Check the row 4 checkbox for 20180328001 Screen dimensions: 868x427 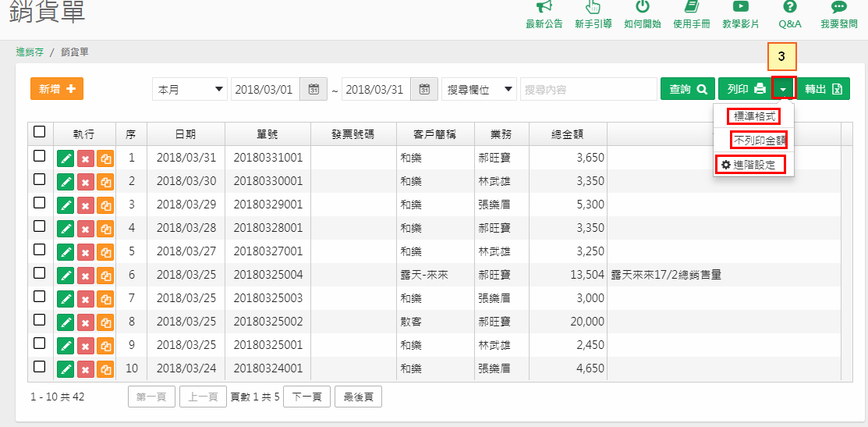(39, 226)
